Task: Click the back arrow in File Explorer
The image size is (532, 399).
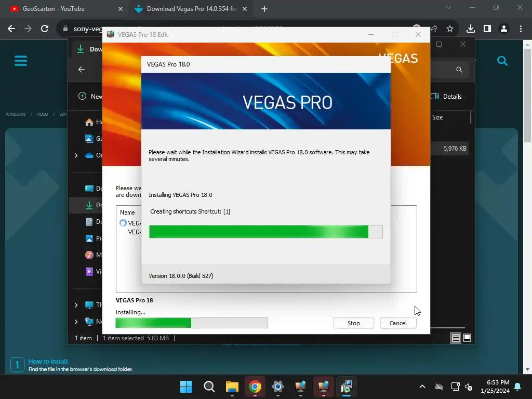Action: pos(82,70)
